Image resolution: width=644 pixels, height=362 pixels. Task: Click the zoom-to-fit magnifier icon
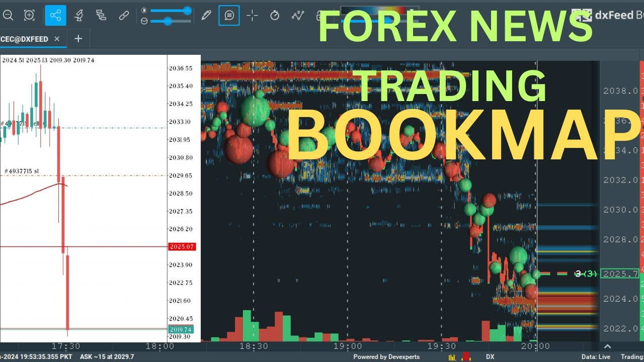coord(30,16)
